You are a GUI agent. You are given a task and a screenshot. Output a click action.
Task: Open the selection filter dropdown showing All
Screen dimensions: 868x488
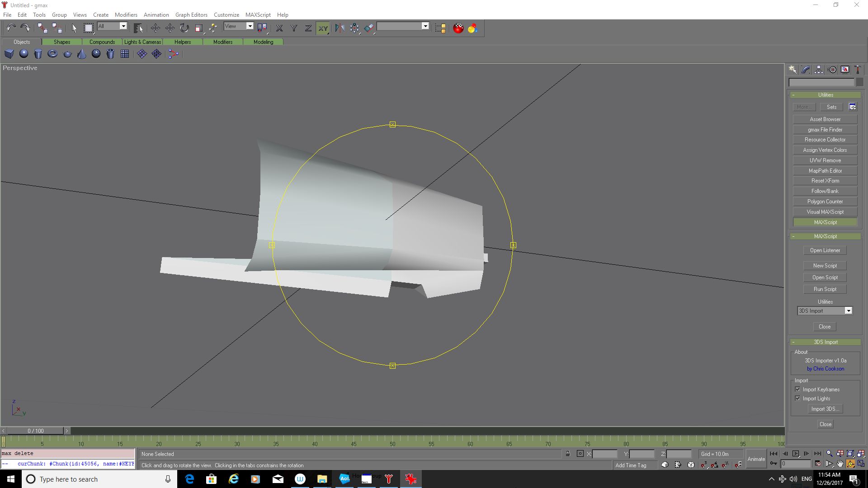point(122,26)
